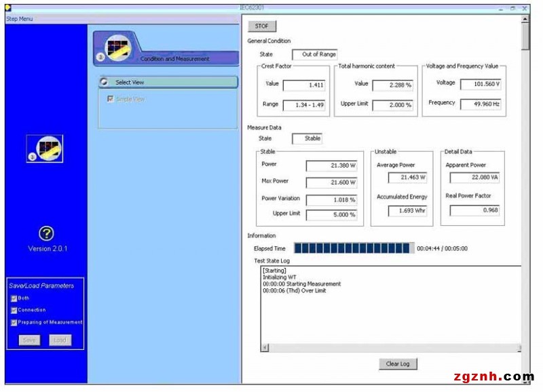Click the log's left scroll arrow

point(265,347)
